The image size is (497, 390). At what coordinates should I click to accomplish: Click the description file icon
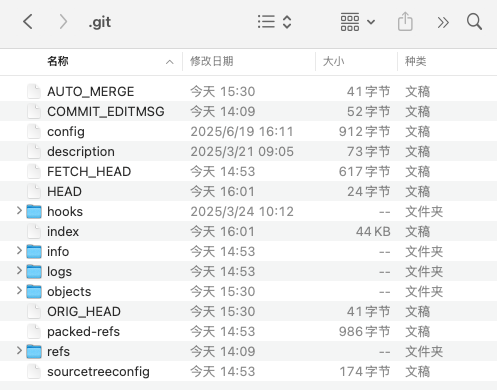click(x=34, y=151)
